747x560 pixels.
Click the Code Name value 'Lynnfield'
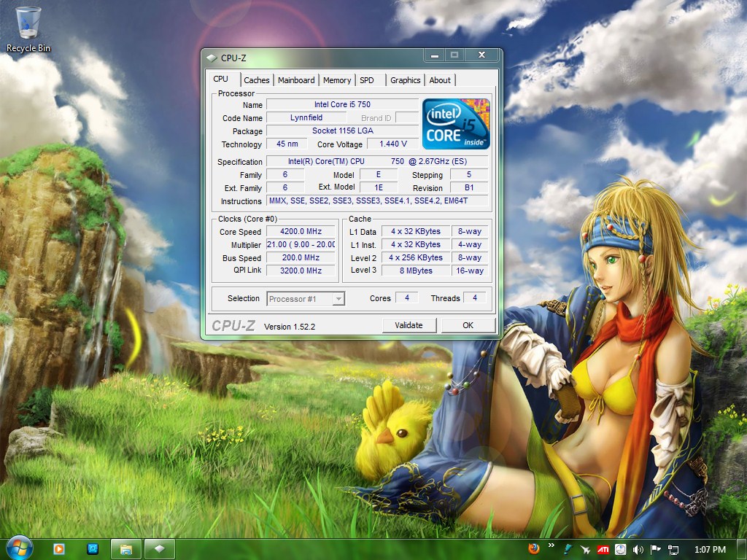306,117
